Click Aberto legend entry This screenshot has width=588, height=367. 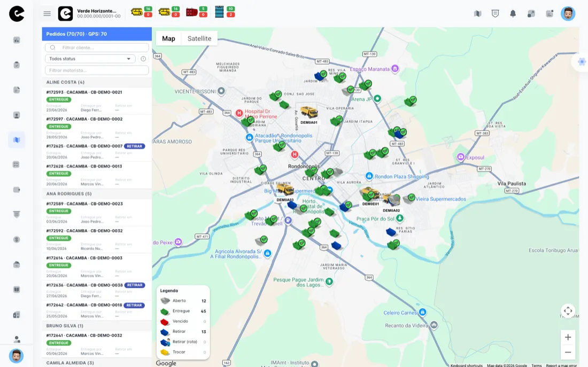[183, 301]
